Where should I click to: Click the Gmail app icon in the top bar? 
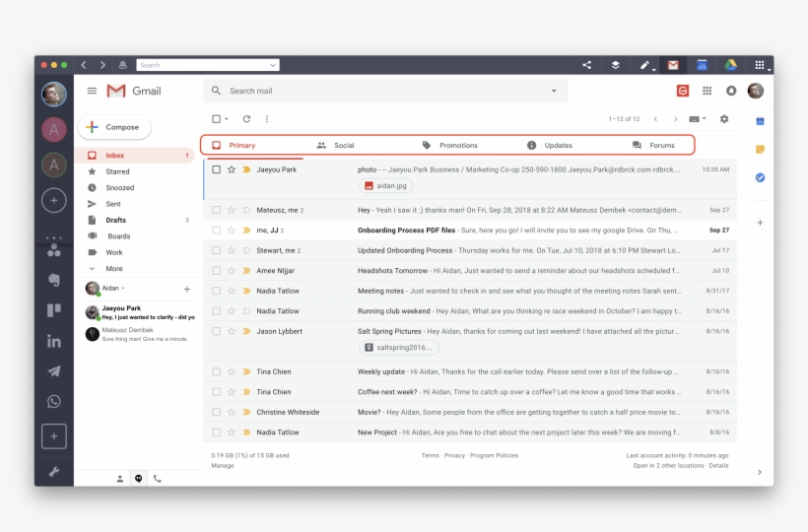click(x=673, y=65)
